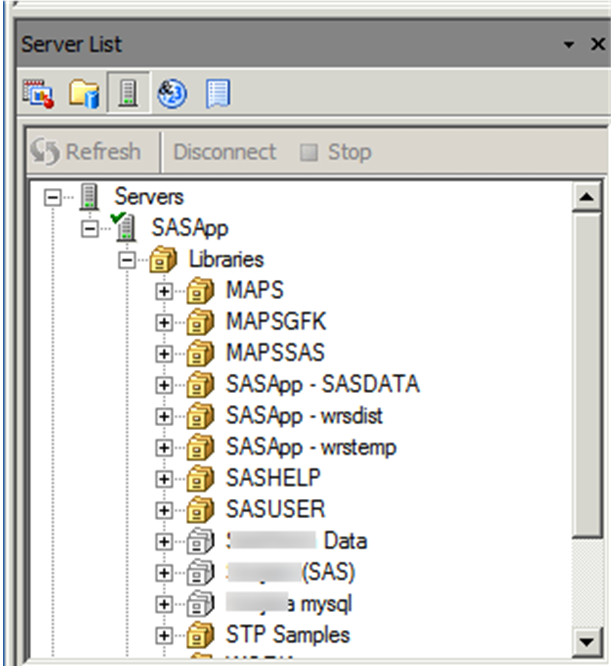Click the SASHELP library icon
Image resolution: width=611 pixels, height=667 pixels.
pyautogui.click(x=200, y=479)
